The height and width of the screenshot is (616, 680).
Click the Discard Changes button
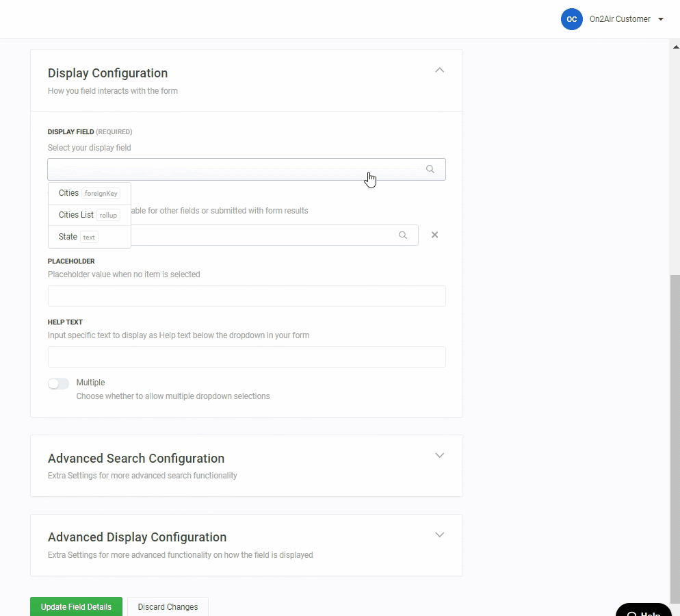pyautogui.click(x=168, y=606)
